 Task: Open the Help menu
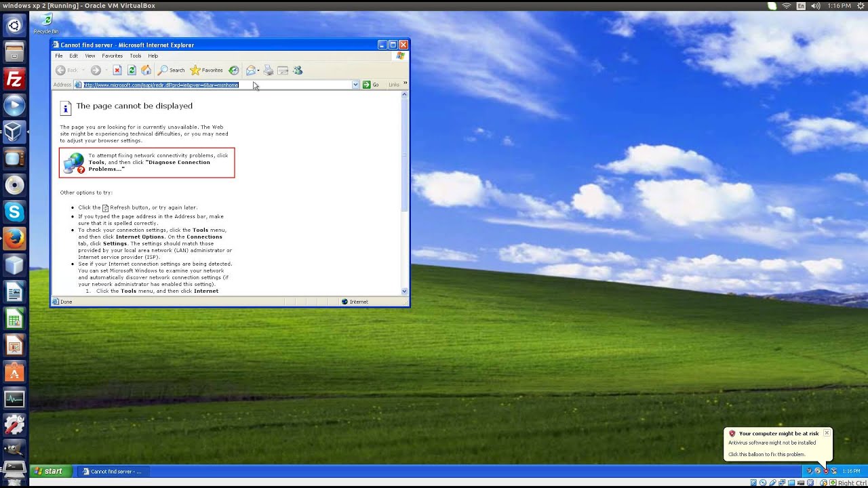[153, 56]
